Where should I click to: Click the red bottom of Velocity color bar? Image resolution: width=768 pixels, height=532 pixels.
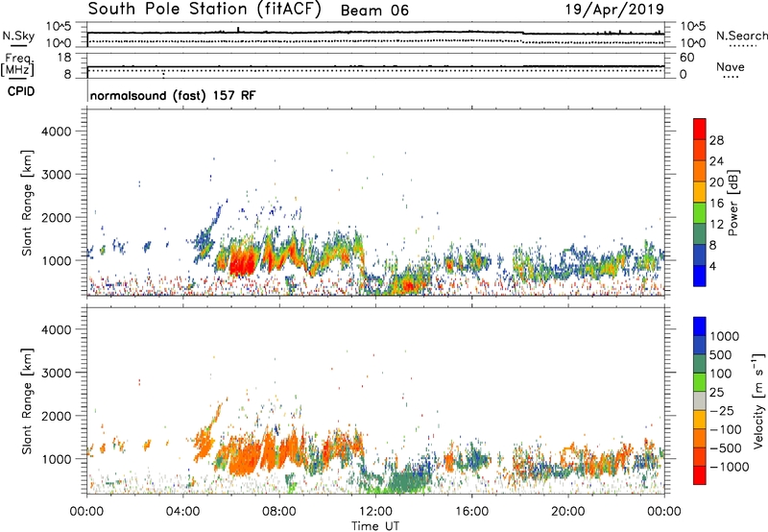(x=700, y=475)
